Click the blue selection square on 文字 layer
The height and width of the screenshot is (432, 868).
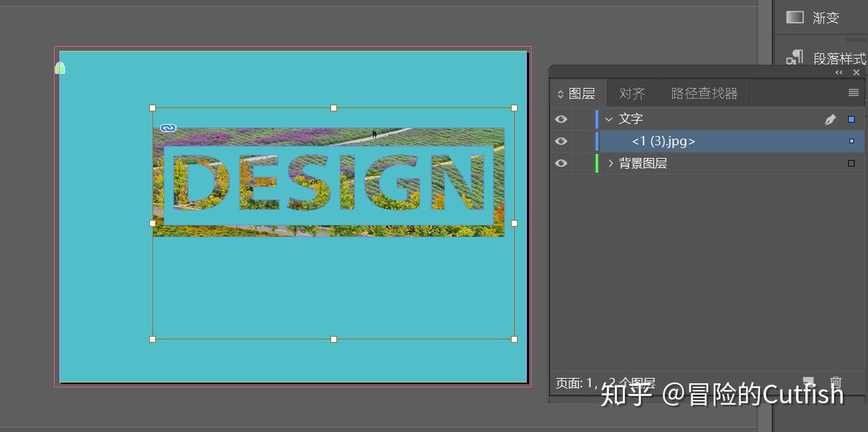pyautogui.click(x=850, y=119)
